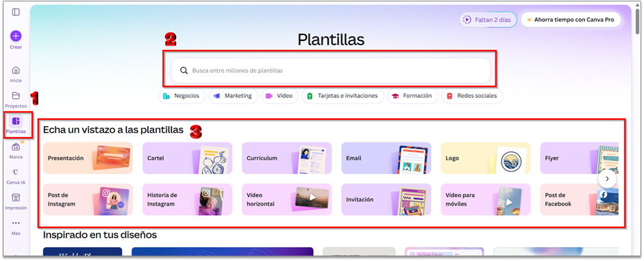Open the Proyectos folder icon
644x261 pixels.
tap(16, 96)
